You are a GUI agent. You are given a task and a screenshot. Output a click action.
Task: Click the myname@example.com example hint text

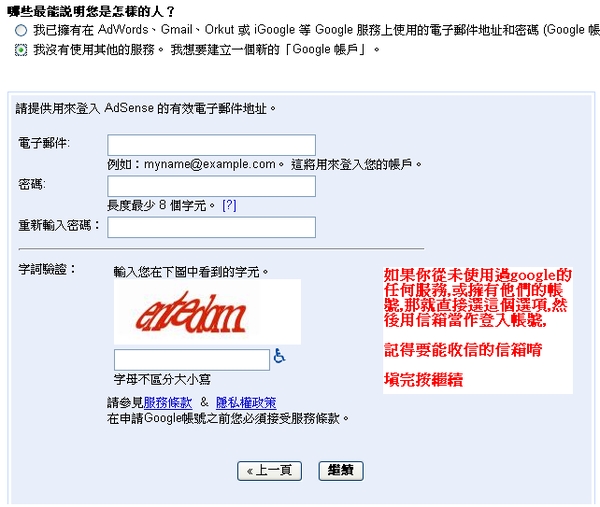coord(210,164)
